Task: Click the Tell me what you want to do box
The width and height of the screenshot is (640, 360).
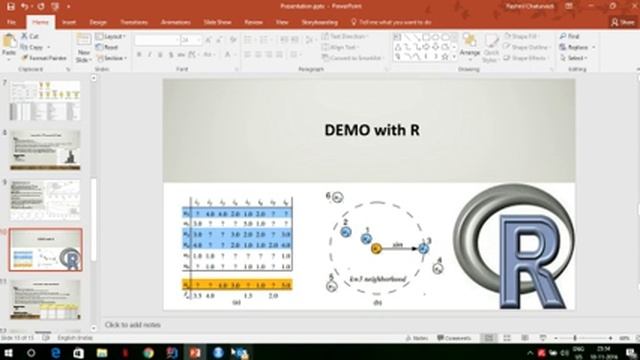Action: tap(391, 22)
